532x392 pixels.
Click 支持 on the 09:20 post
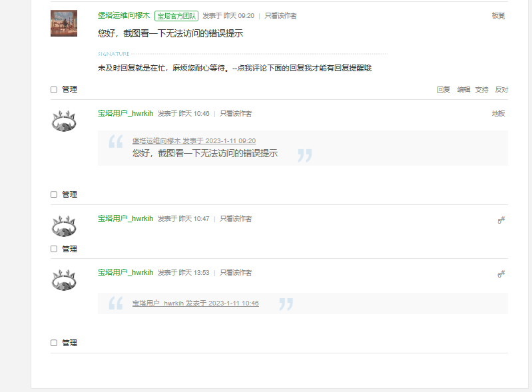coord(481,90)
